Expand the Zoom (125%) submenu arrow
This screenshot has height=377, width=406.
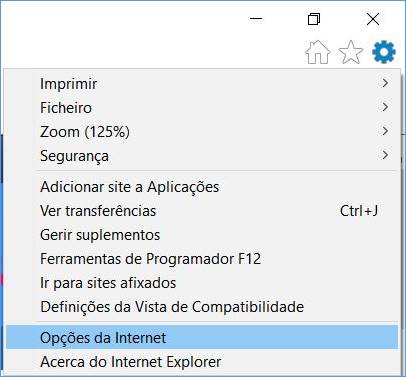click(385, 131)
